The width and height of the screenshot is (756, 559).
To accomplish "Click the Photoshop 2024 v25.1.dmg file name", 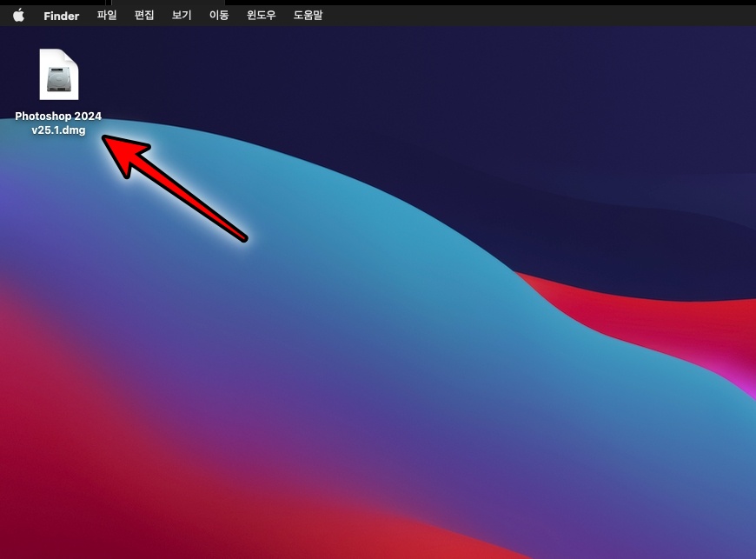I will pyautogui.click(x=58, y=123).
